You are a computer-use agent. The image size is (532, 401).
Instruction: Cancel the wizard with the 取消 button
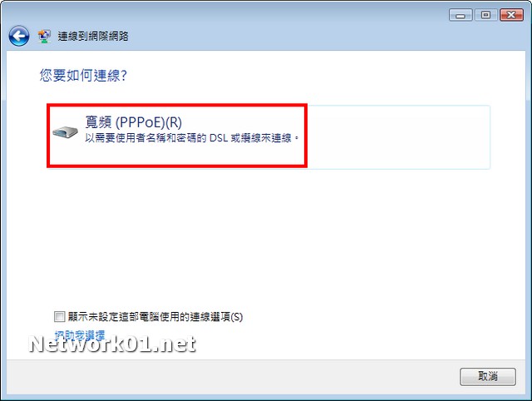(488, 377)
